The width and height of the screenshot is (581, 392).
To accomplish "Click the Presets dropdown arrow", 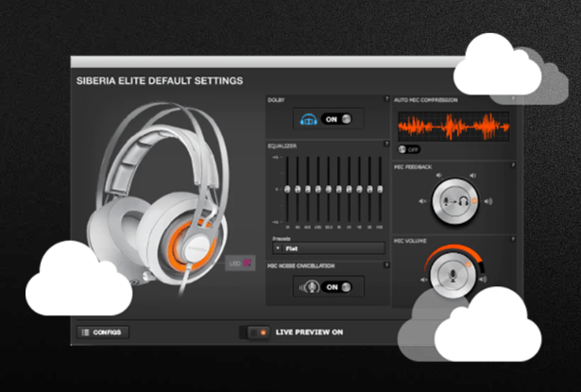I will click(278, 248).
